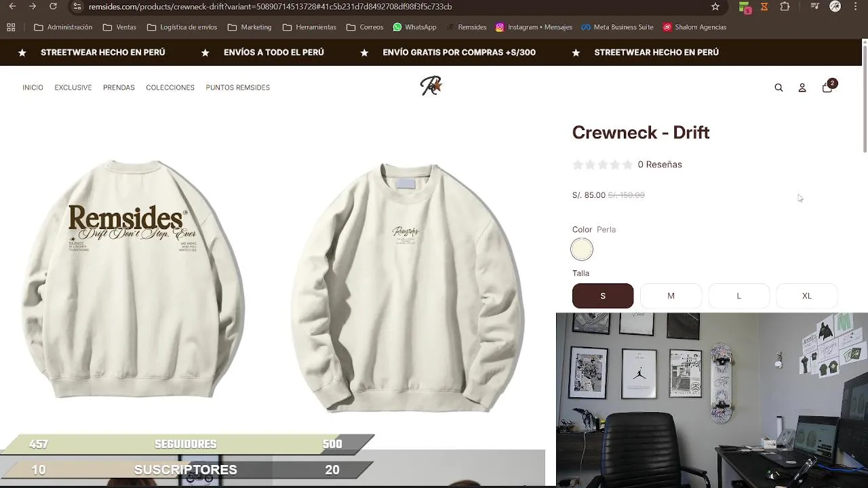This screenshot has width=868, height=488.
Task: Open the shopping cart icon
Action: 828,87
